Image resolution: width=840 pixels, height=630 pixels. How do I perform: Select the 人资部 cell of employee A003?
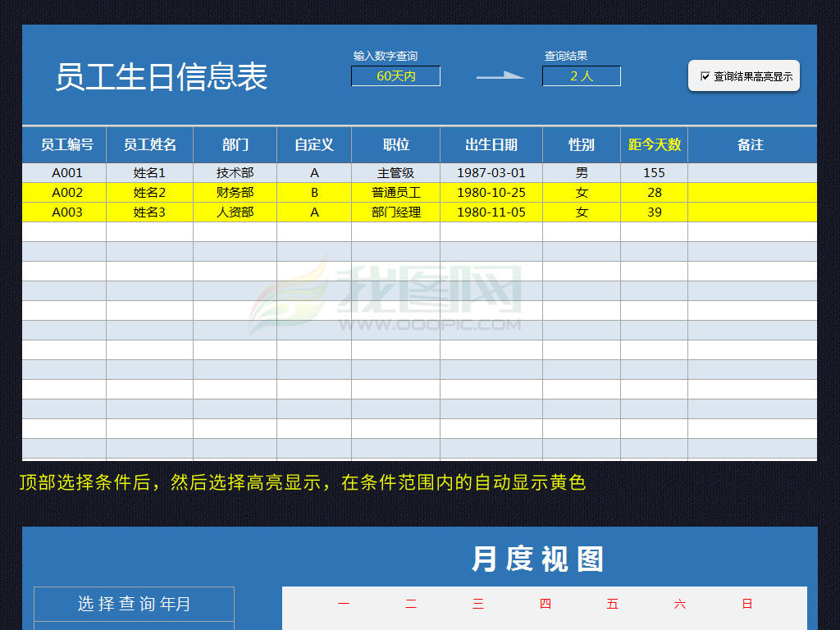[x=235, y=212]
